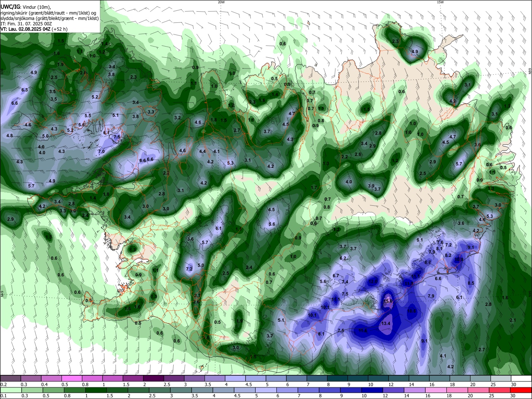Click the 15W longitude label

coord(440,2)
